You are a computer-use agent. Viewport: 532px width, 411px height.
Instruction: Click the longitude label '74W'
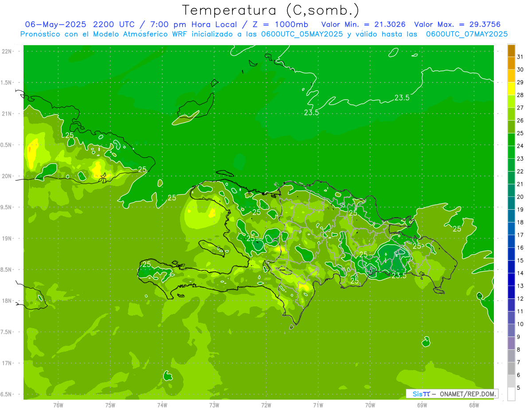(162, 405)
